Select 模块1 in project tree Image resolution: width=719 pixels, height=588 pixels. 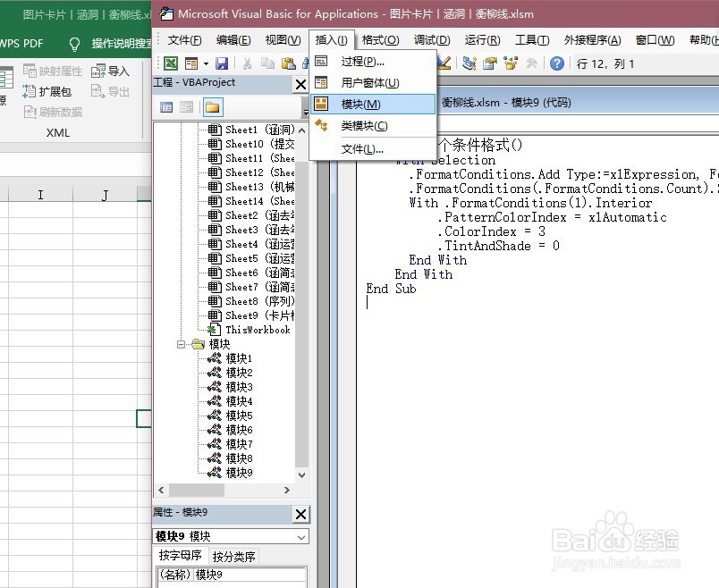coord(230,358)
